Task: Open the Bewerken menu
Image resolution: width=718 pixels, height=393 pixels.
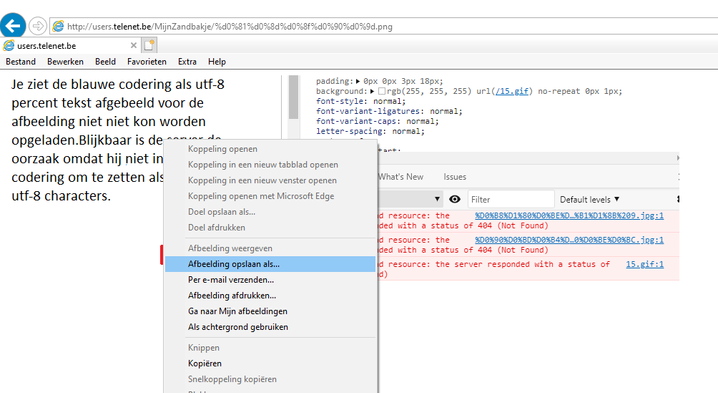Action: click(x=65, y=61)
